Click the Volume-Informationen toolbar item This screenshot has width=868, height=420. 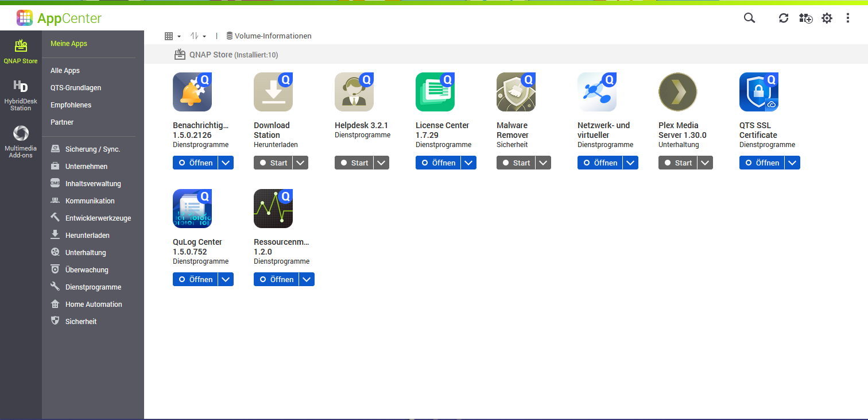tap(269, 36)
